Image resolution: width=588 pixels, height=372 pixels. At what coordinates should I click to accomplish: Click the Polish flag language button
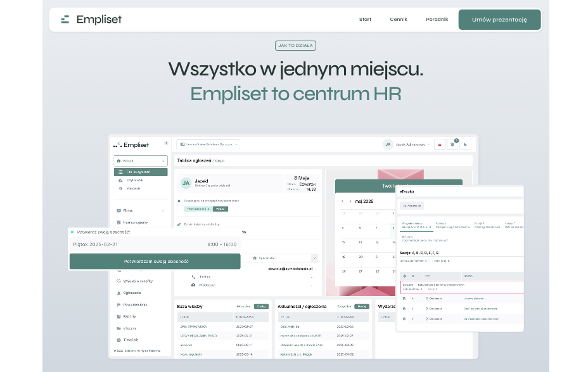(440, 144)
